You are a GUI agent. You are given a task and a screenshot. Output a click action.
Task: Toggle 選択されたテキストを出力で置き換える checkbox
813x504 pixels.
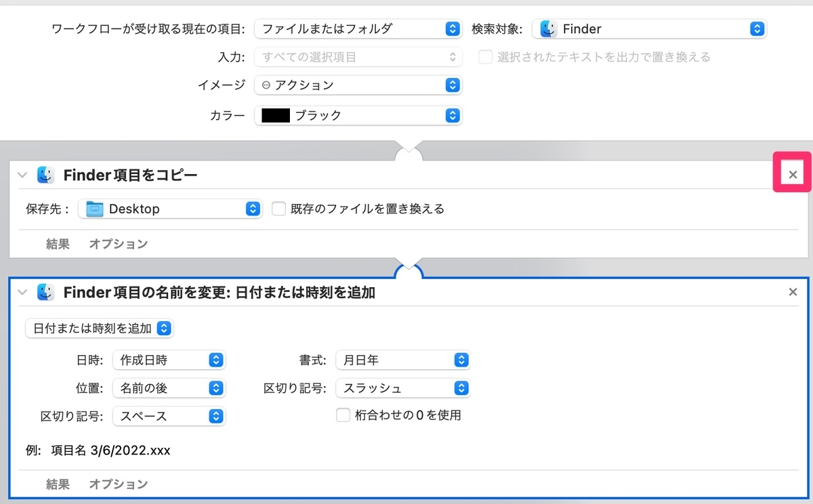(485, 57)
